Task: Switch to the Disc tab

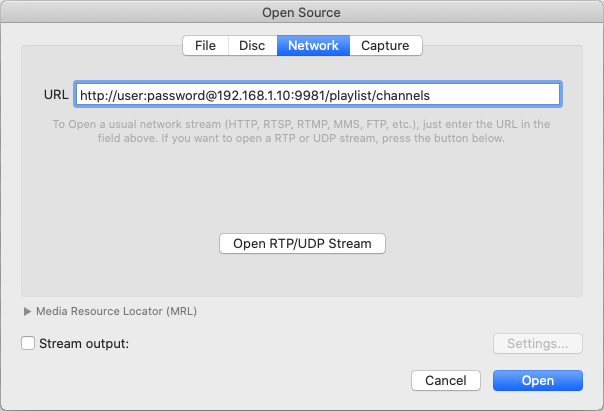Action: pos(252,45)
